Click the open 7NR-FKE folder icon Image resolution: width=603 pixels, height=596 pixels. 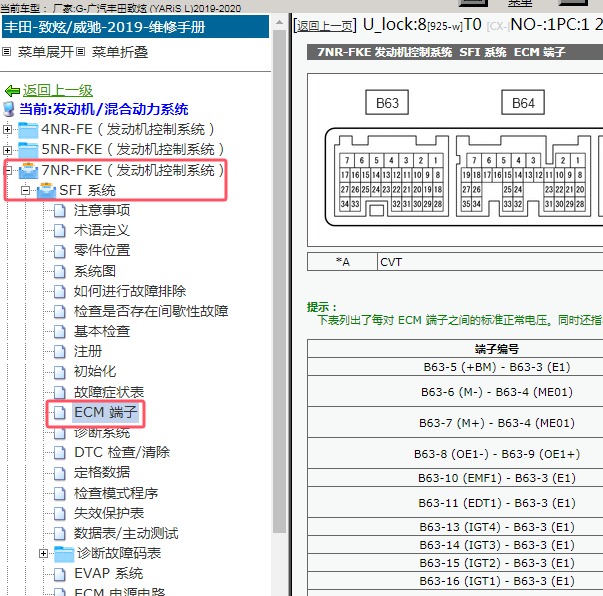point(28,170)
